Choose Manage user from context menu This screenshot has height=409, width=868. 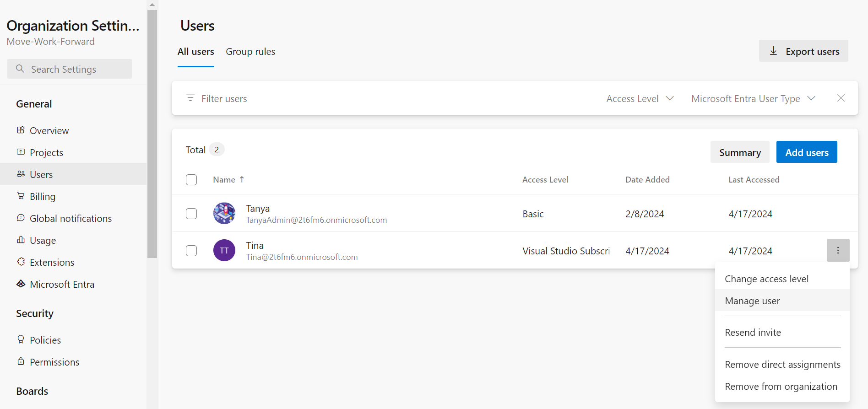pos(752,301)
